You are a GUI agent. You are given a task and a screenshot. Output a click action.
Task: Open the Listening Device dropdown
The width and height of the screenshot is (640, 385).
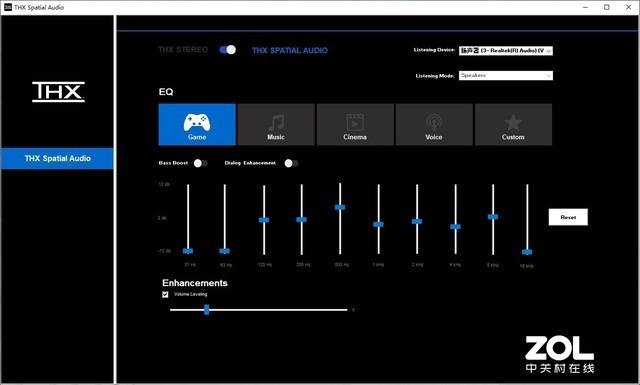[x=506, y=51]
